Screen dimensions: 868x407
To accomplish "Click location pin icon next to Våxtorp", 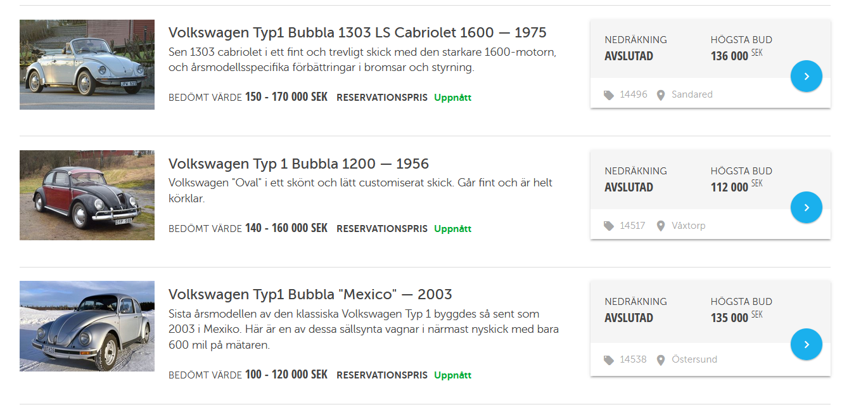I will tap(661, 226).
